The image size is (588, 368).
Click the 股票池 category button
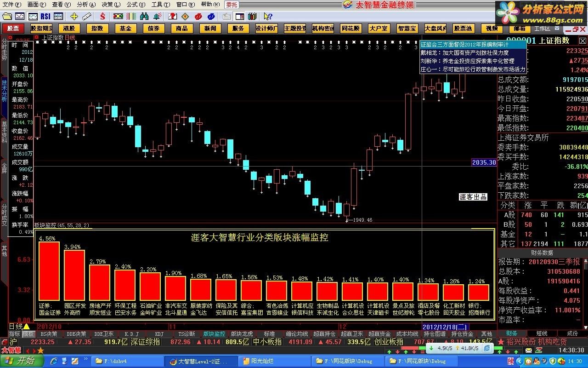463,28
